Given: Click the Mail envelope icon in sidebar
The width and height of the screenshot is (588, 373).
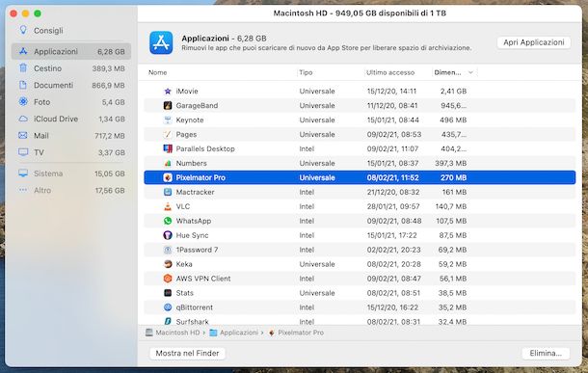Looking at the screenshot, I should 23,135.
